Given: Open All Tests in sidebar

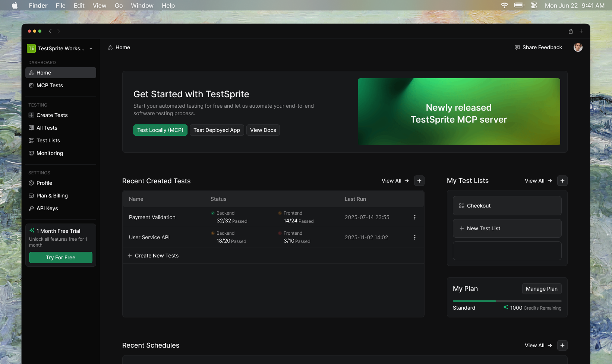Looking at the screenshot, I should pyautogui.click(x=61, y=128).
